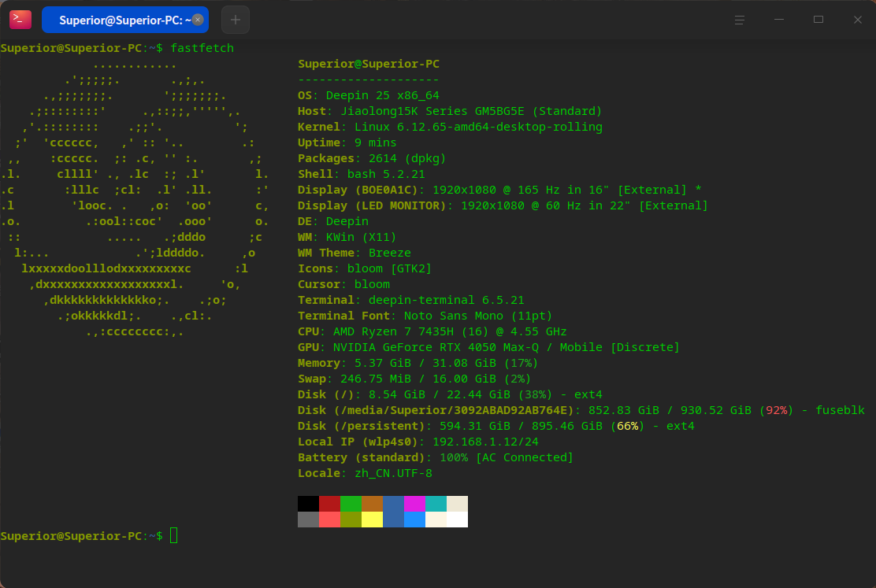The height and width of the screenshot is (588, 876).
Task: Select the "Linux 6.12.65-amd64-desktop-rolling" kernel value
Action: (478, 127)
